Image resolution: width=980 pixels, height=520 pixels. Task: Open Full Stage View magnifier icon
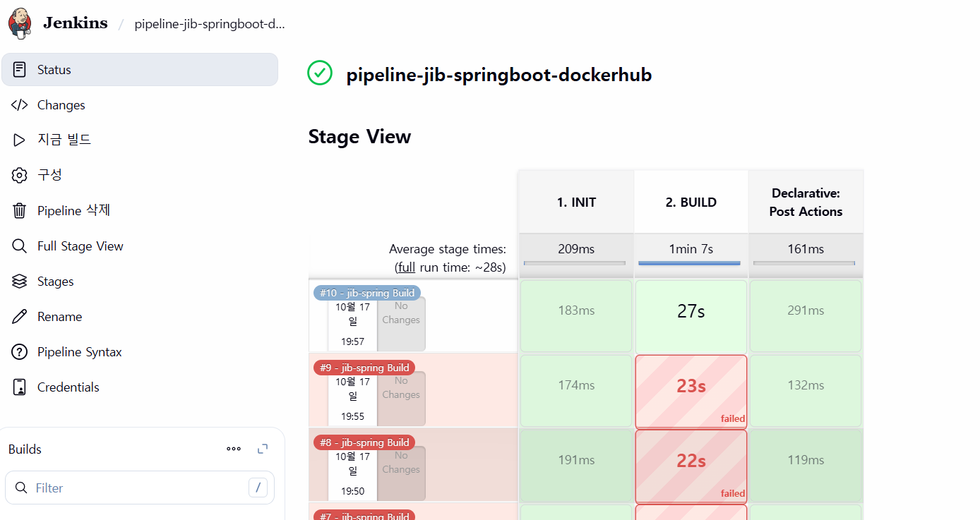tap(20, 246)
